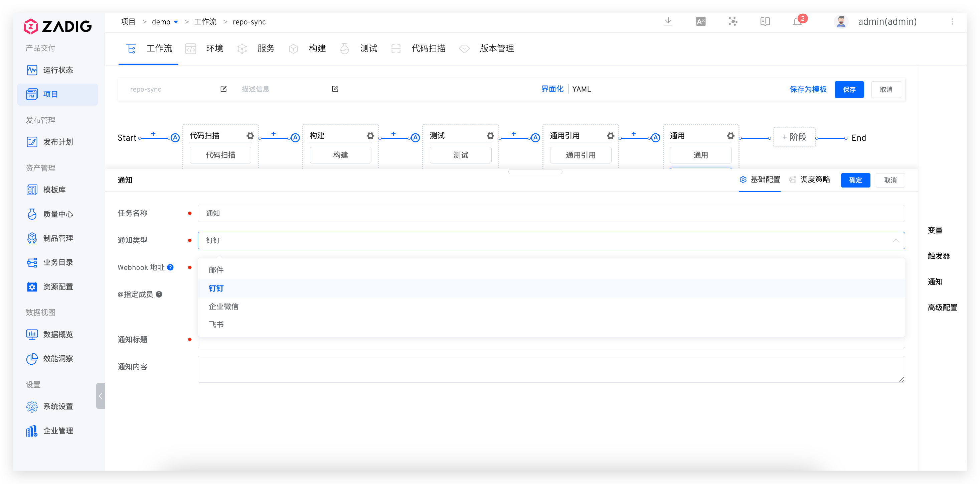980x484 pixels.
Task: Expand the demo project dropdown
Action: pos(176,22)
